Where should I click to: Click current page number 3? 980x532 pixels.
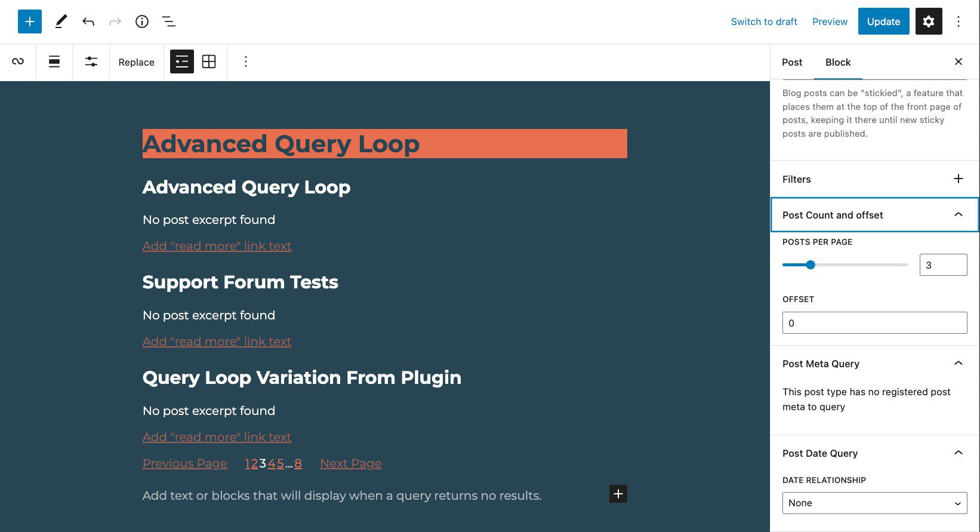(263, 463)
